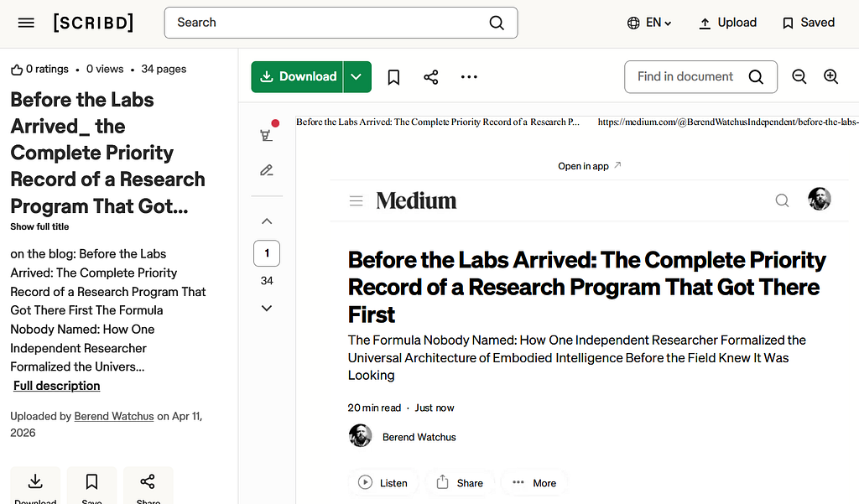This screenshot has width=859, height=504.
Task: Click the sidebar Download icon button
Action: (x=35, y=486)
